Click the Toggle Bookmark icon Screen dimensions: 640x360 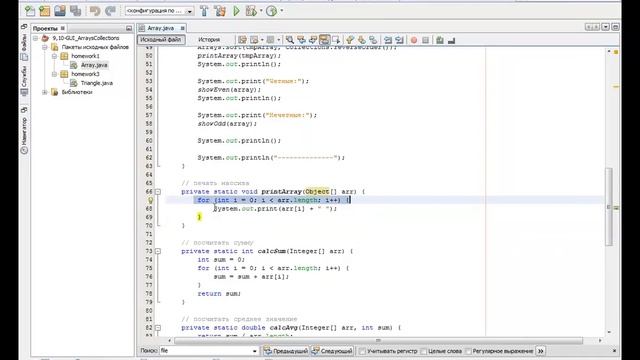pyautogui.click(x=373, y=40)
